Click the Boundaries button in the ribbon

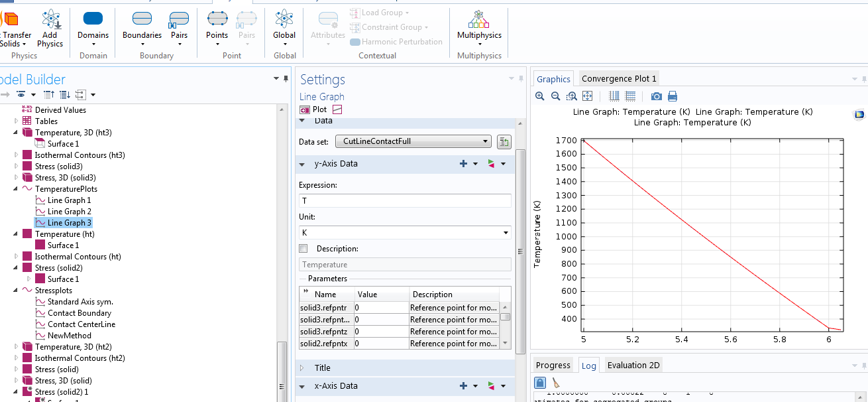click(142, 27)
